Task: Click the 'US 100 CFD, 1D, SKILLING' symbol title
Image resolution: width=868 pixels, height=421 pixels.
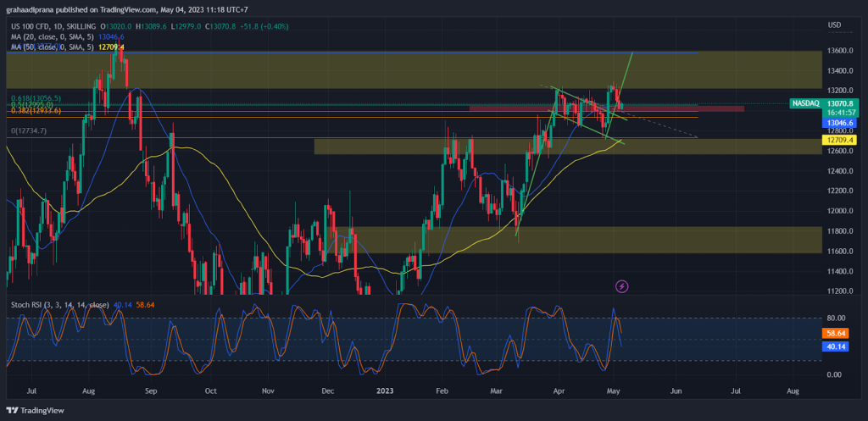Action: [53, 26]
